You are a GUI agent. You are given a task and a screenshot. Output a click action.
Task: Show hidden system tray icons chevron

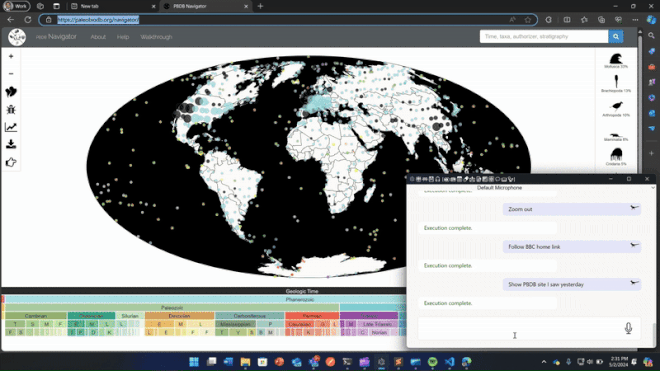(544, 362)
